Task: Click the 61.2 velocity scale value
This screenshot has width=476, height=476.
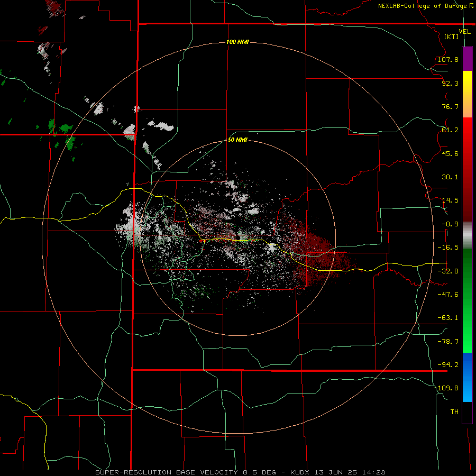Action: [450, 130]
